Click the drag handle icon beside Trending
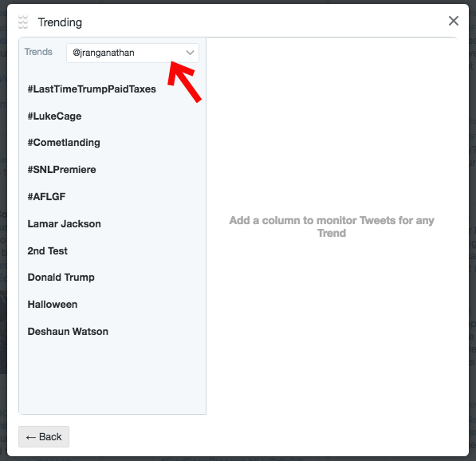 [23, 22]
